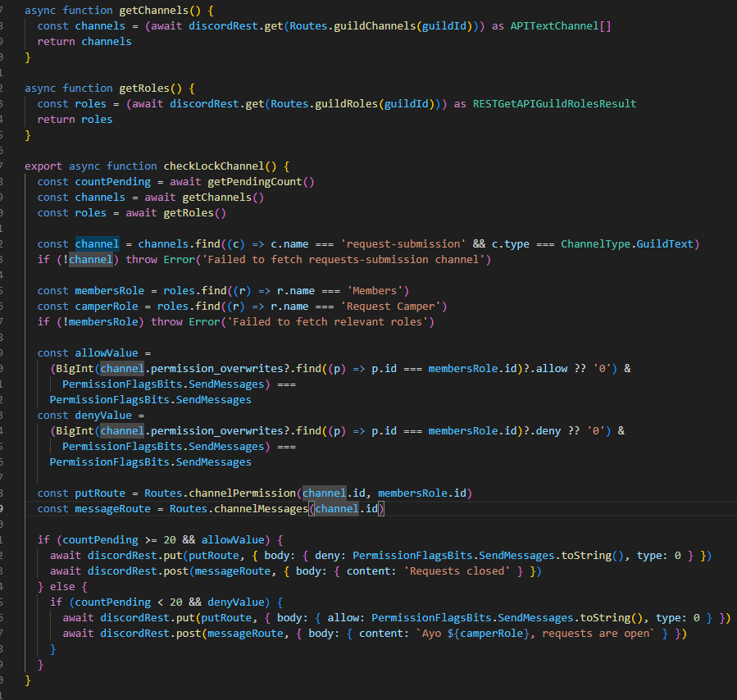Click camperRole in its const declaration

[107, 306]
